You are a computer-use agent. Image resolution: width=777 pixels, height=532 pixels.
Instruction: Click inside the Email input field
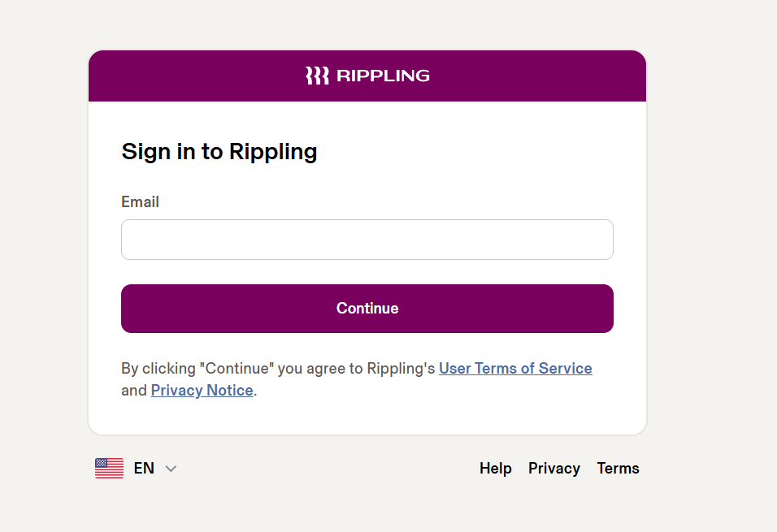coord(367,240)
